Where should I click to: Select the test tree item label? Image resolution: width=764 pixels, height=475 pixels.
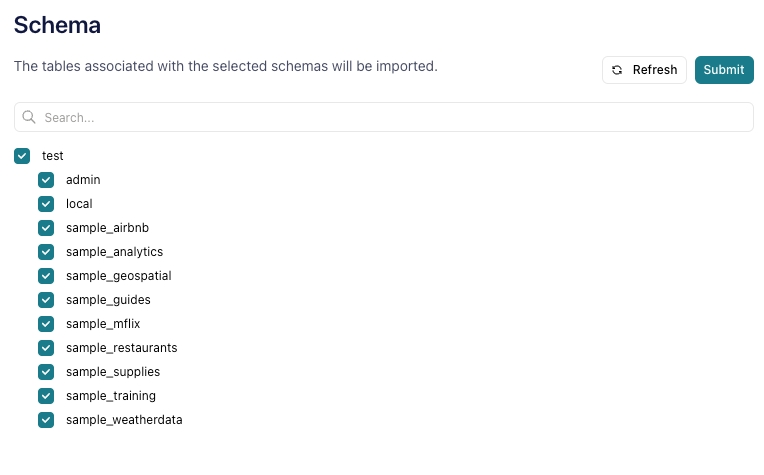click(53, 156)
